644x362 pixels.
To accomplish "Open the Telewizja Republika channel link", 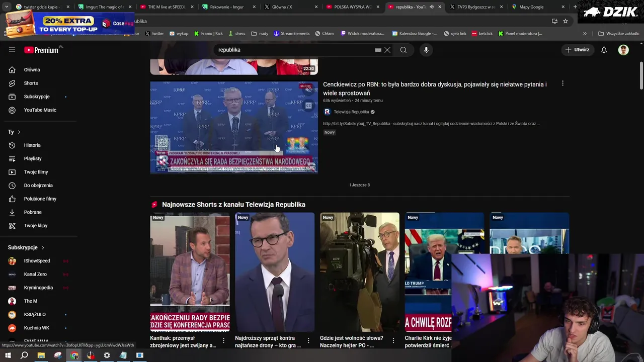I will click(x=351, y=112).
